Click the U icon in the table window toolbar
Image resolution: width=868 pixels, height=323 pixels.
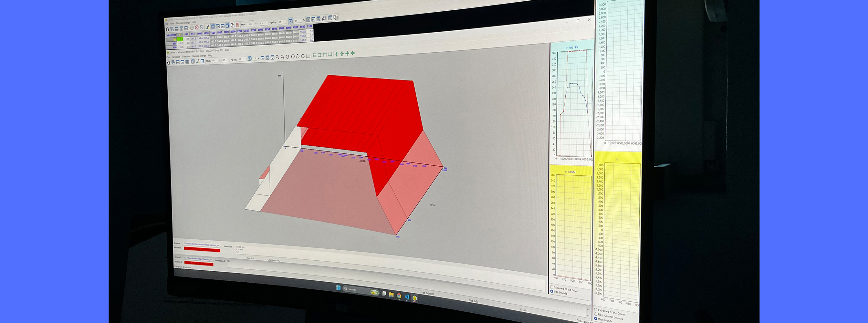point(330,18)
